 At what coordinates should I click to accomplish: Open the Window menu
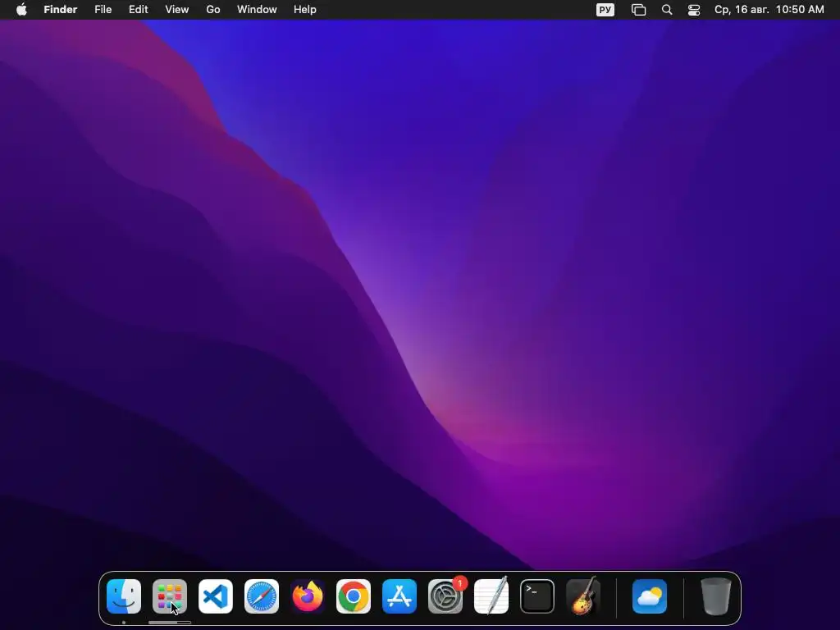[x=257, y=10]
